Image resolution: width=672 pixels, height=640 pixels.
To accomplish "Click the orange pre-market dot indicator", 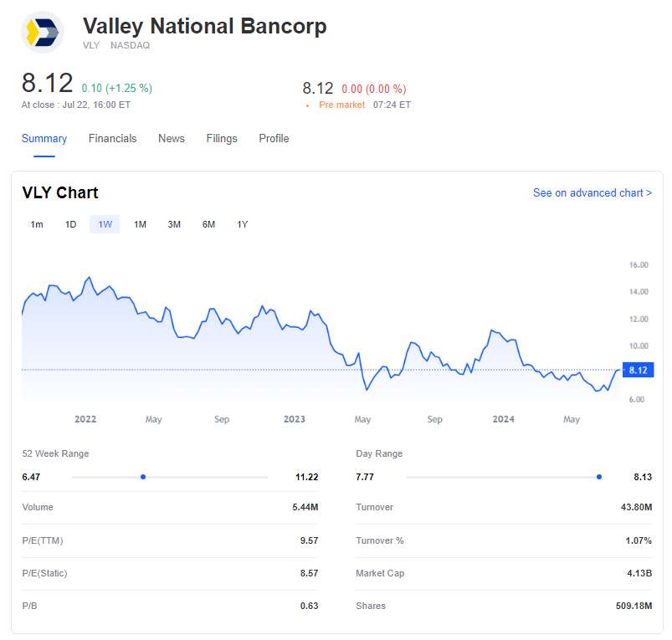I will 308,105.
